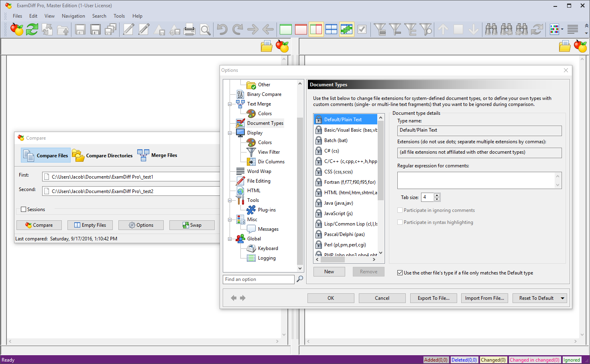Open the Edit menu

click(33, 16)
